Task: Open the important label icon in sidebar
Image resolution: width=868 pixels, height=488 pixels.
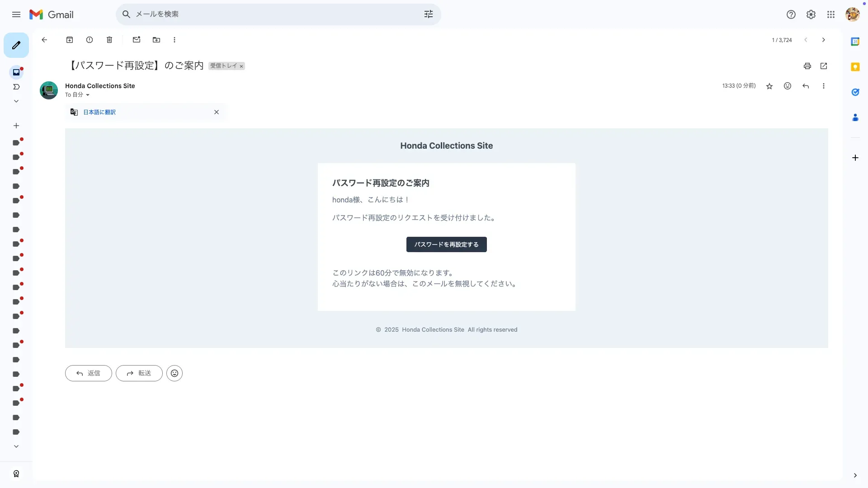Action: click(x=16, y=87)
